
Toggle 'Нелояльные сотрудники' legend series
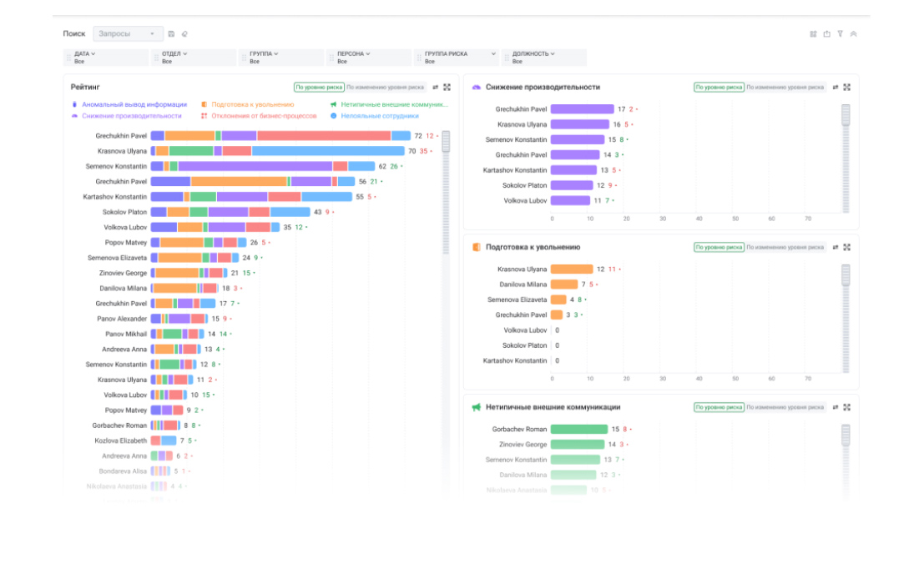point(379,116)
